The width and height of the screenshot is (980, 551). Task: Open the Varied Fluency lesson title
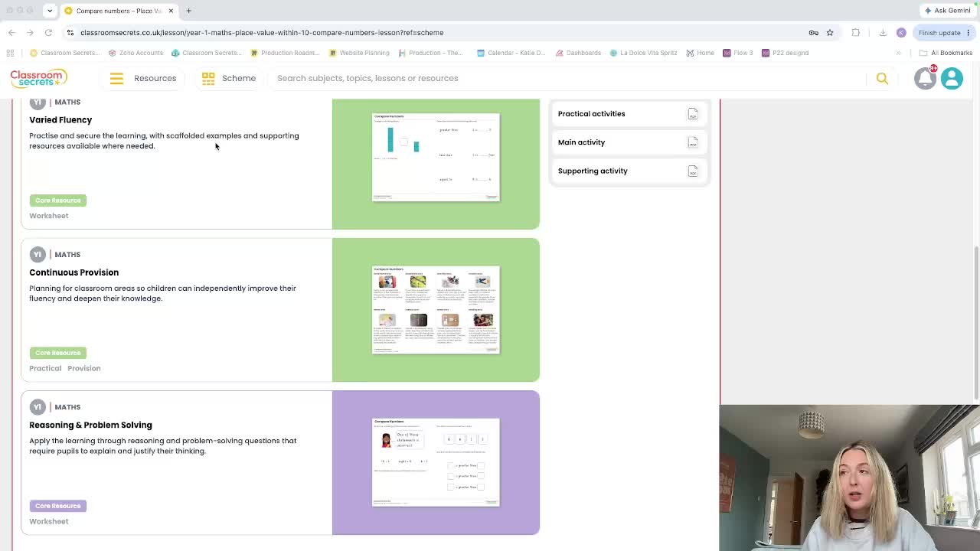tap(60, 120)
